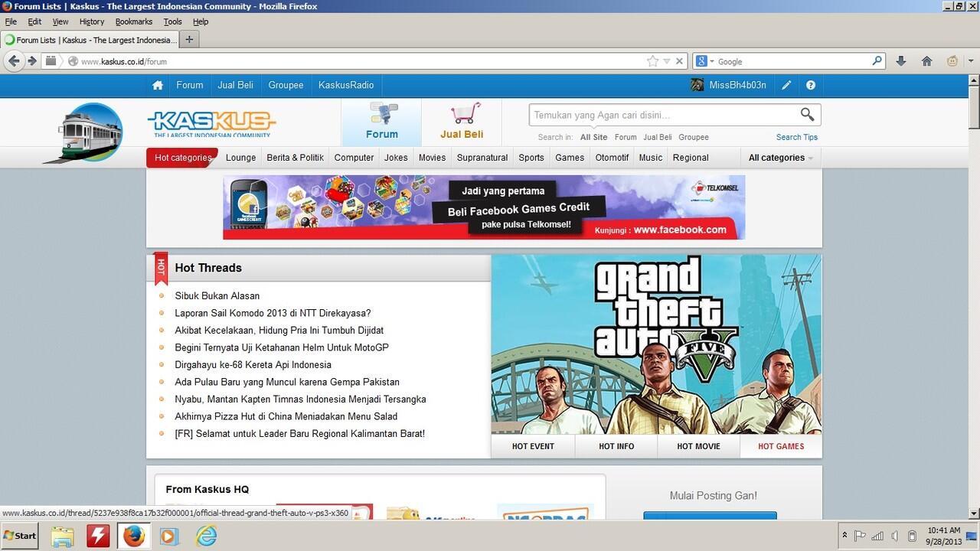Open the Regional category
This screenshot has height=551, width=980.
691,158
